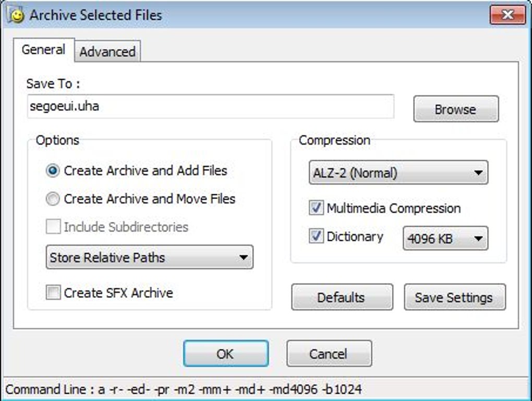Tick the Include Subdirectories checkbox
The height and width of the screenshot is (401, 532).
coord(53,227)
